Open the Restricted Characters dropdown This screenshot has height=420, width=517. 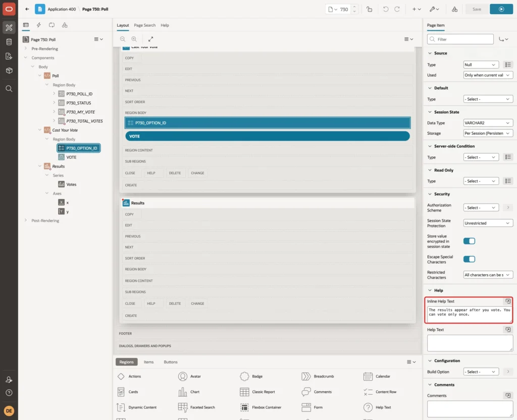[488, 275]
